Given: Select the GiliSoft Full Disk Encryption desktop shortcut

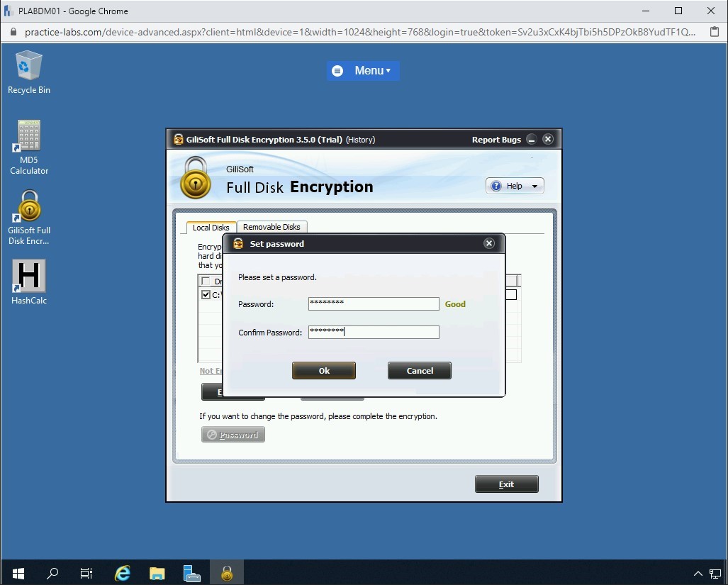Looking at the screenshot, I should coord(29,216).
